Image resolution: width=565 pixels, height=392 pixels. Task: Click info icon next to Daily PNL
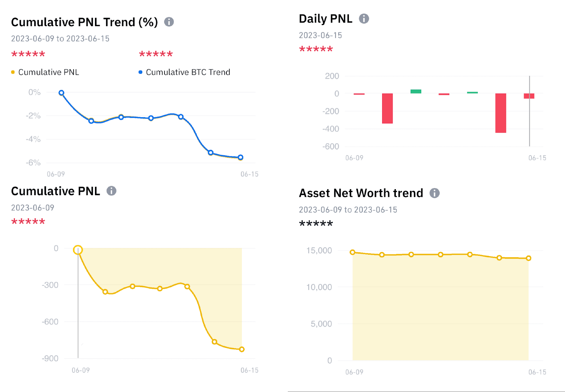coord(364,19)
